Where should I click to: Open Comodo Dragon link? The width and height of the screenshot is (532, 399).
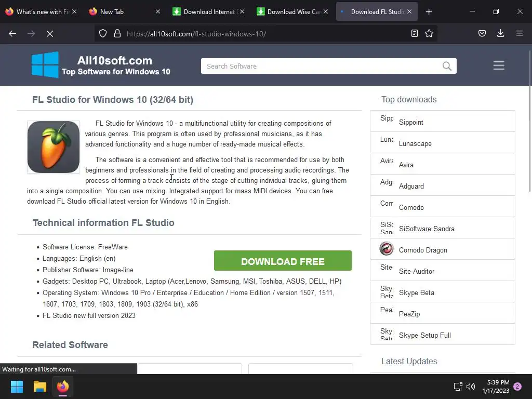point(423,250)
